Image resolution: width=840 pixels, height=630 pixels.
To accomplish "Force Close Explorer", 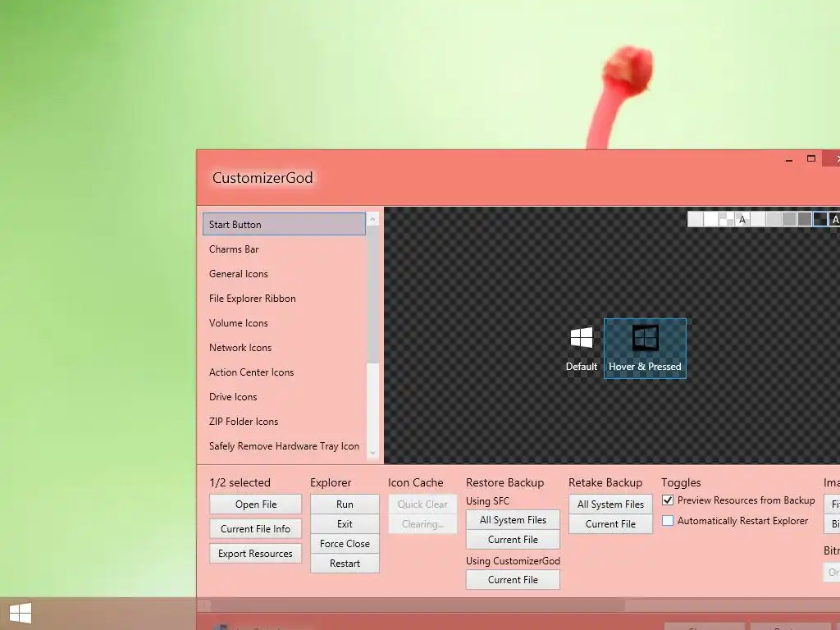I will [345, 544].
